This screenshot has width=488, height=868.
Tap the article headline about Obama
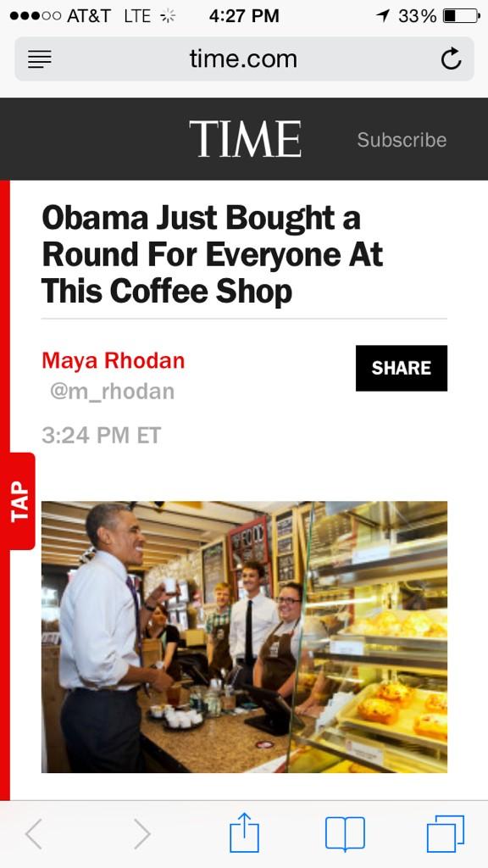[213, 254]
